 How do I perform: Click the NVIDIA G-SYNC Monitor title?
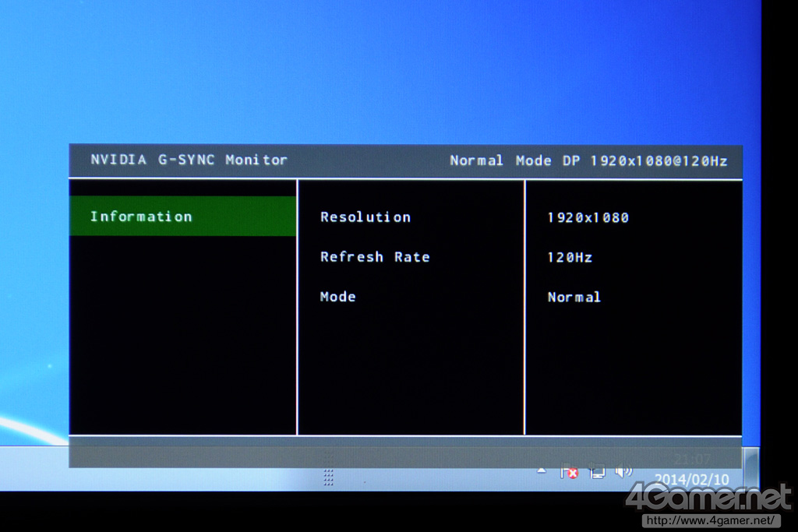pos(189,160)
